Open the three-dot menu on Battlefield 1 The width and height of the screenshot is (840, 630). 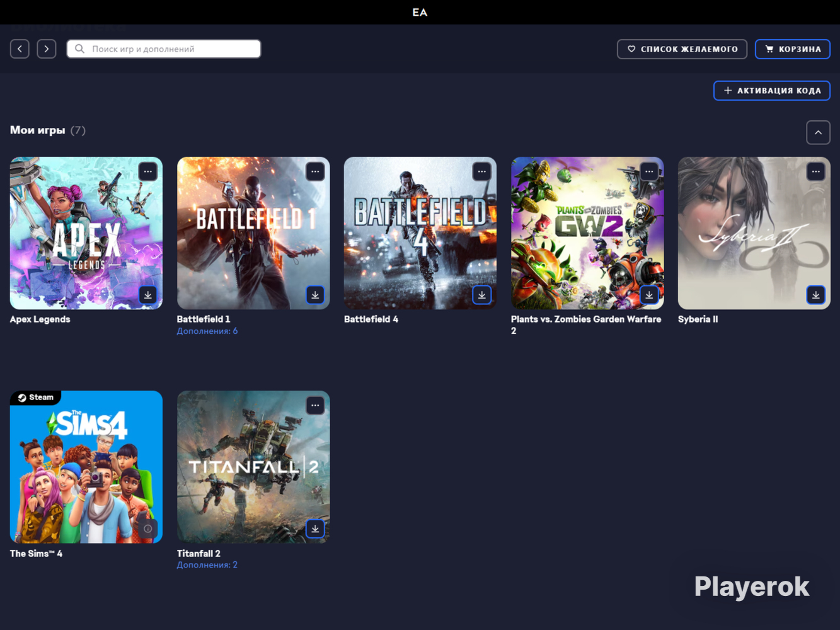[x=315, y=171]
